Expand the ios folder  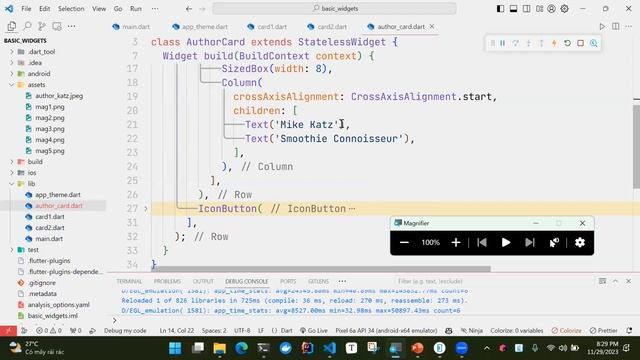[12, 173]
